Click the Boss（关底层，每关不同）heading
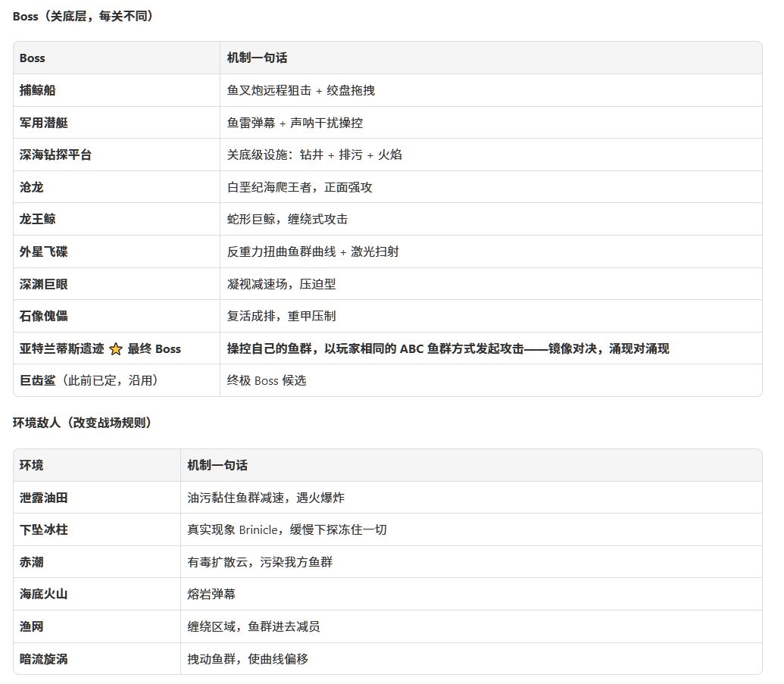The image size is (784, 684). pos(83,17)
